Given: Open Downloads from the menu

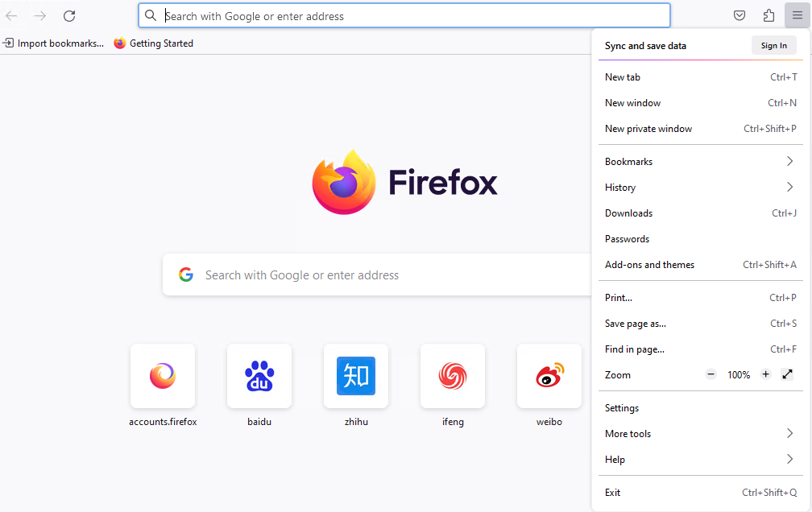Looking at the screenshot, I should pos(701,213).
